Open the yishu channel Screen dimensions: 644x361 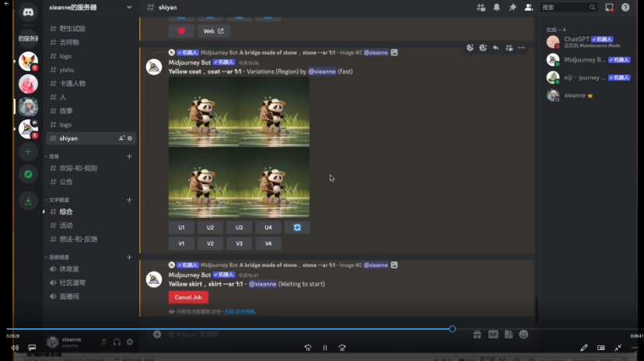click(91, 70)
